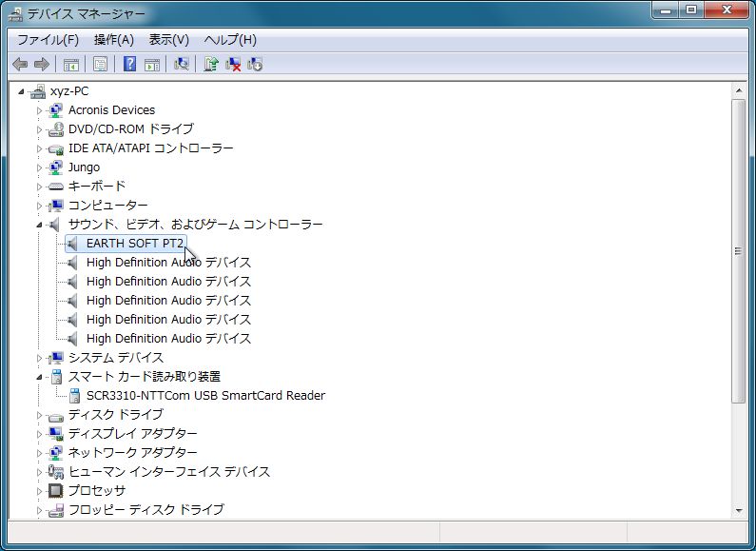
Task: Expand the フロッピー ディスク ドライブ node
Action: tap(40, 510)
